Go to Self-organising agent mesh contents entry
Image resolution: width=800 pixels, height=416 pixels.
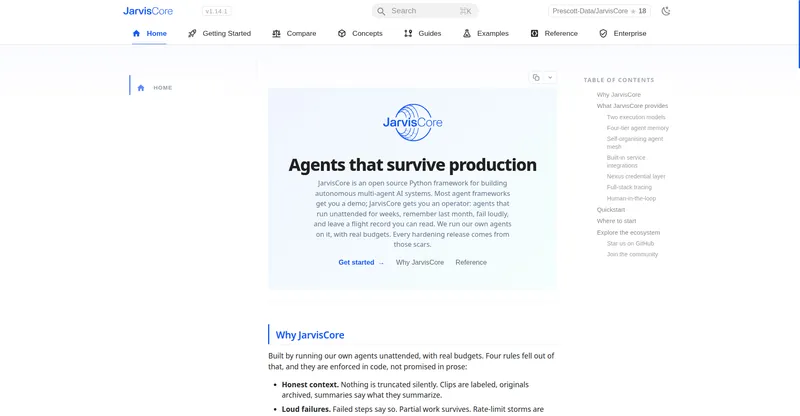coord(635,142)
